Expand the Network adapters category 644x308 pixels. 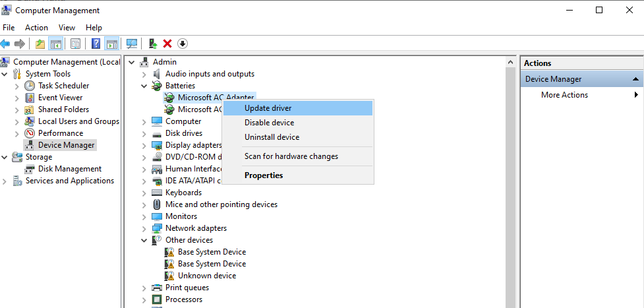pyautogui.click(x=144, y=228)
